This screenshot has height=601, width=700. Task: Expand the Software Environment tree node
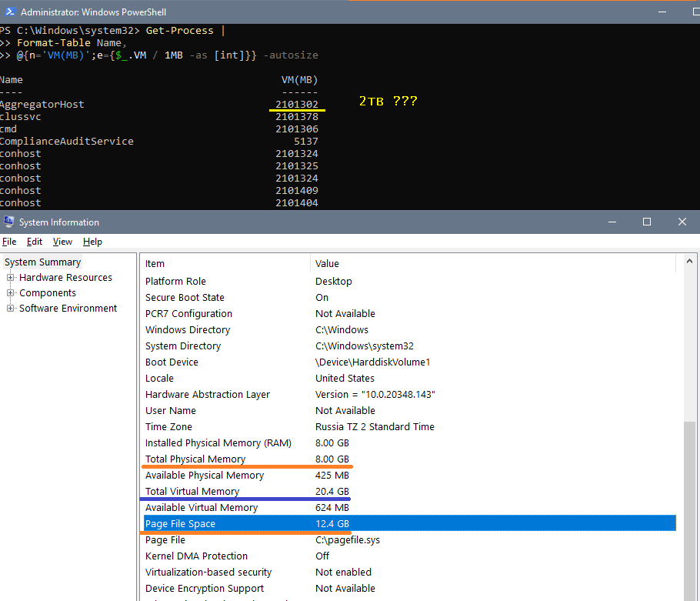pyautogui.click(x=11, y=309)
